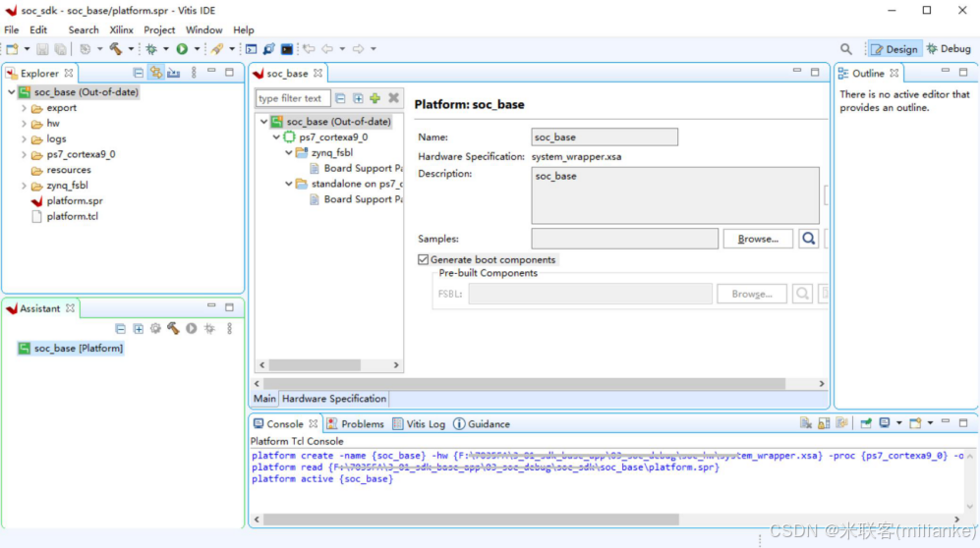Expand all in Assistant panel toolbar

pos(139,328)
